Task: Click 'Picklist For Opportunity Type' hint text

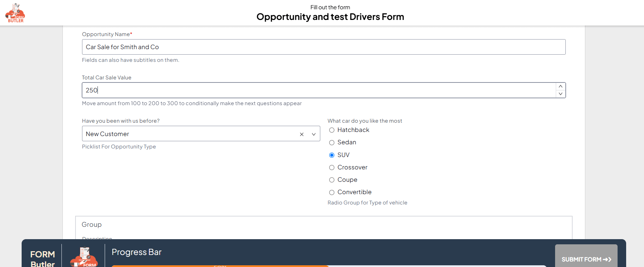Action: tap(119, 147)
